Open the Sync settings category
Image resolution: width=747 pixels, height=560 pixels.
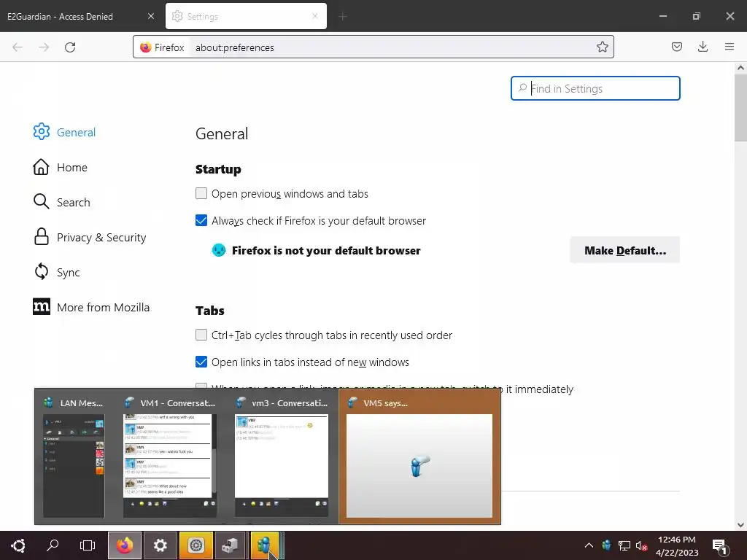click(56, 273)
